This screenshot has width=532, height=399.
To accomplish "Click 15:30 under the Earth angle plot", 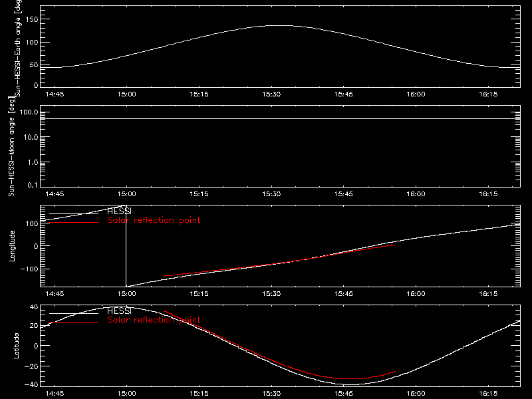I will pos(271,94).
